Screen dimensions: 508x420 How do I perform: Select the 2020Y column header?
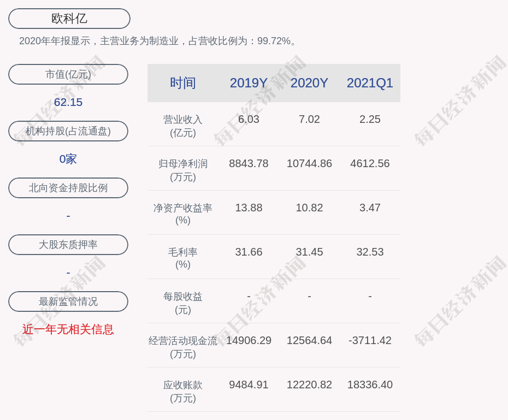pyautogui.click(x=309, y=83)
